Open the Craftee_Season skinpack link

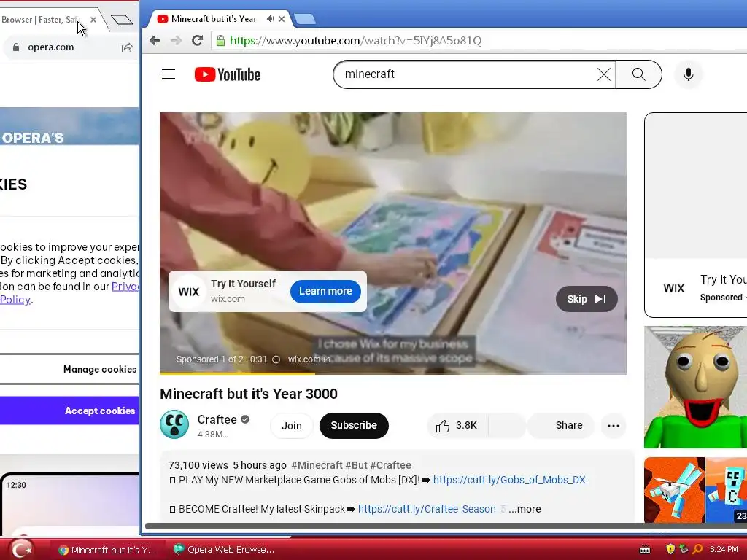[431, 509]
